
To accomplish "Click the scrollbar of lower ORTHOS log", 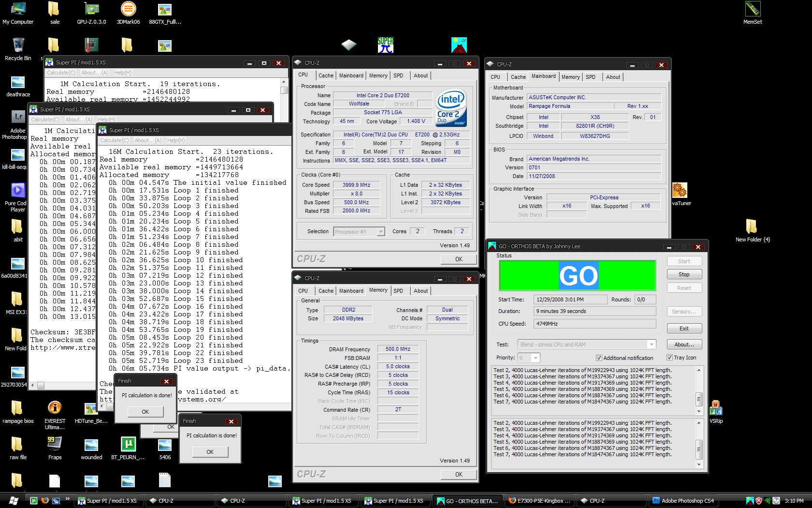I will 699,443.
